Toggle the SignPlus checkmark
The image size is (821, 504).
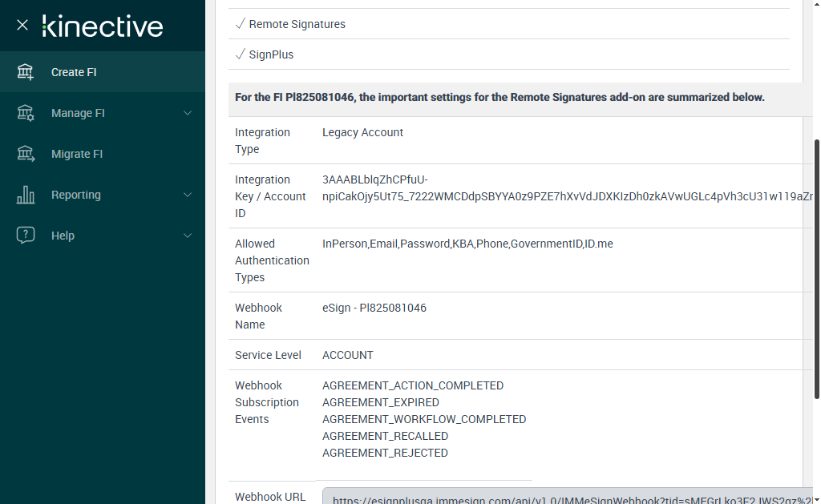(x=240, y=54)
